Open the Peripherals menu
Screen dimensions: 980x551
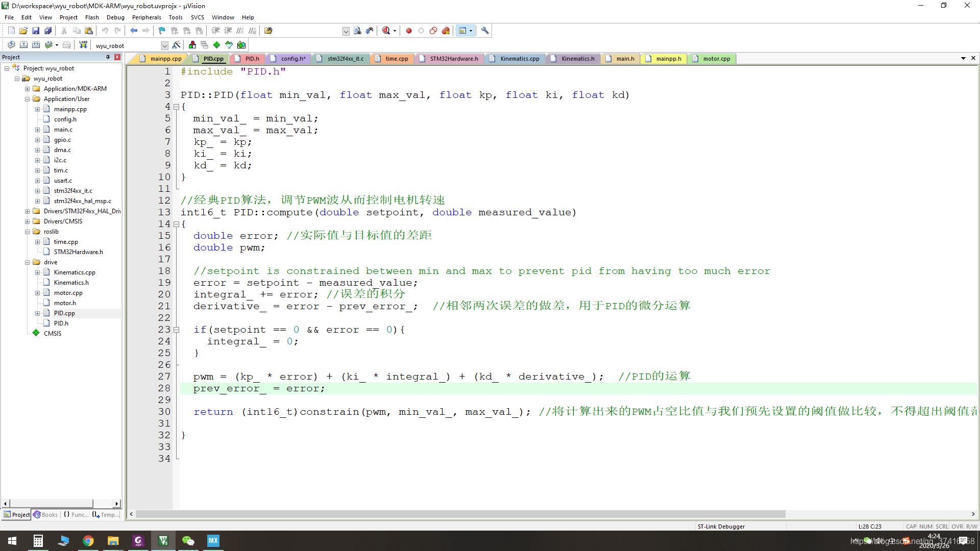[146, 17]
